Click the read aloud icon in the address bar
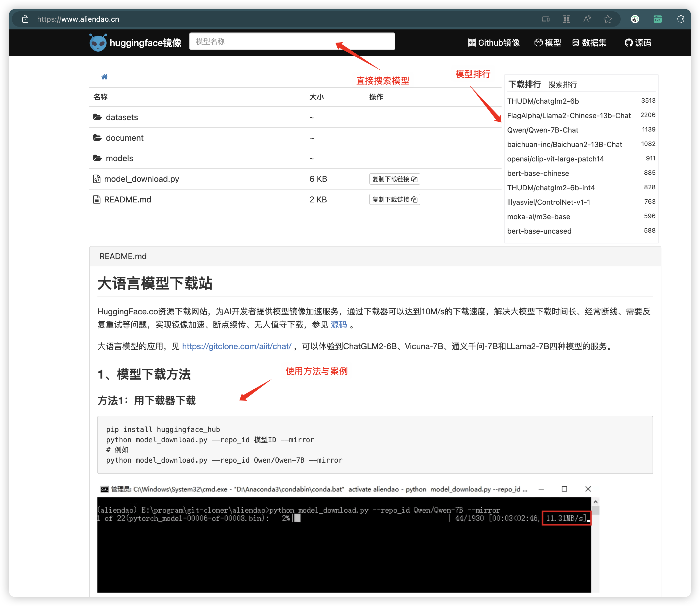700x606 pixels. pyautogui.click(x=587, y=19)
